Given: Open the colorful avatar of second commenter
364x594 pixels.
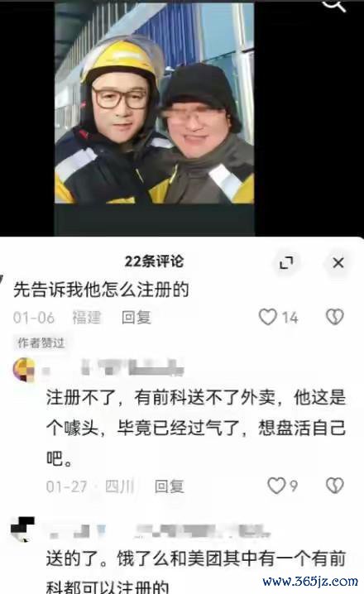Looking at the screenshot, I should point(24,369).
